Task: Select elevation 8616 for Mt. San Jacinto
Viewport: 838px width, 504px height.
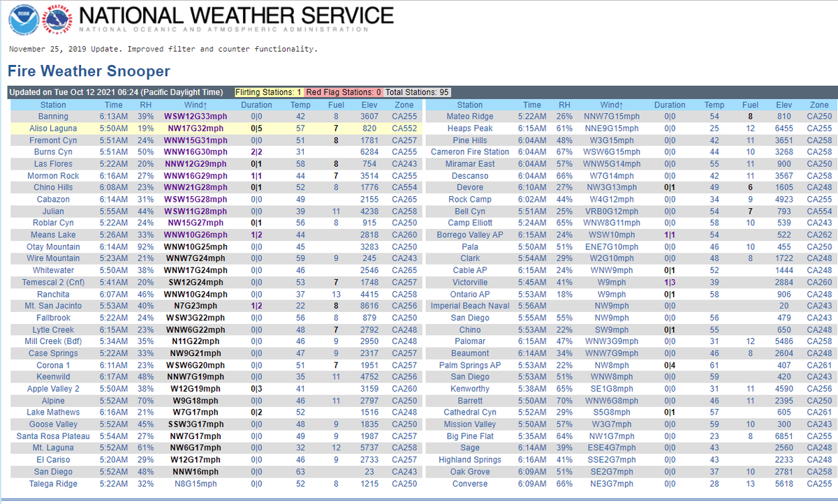Action: 369,306
